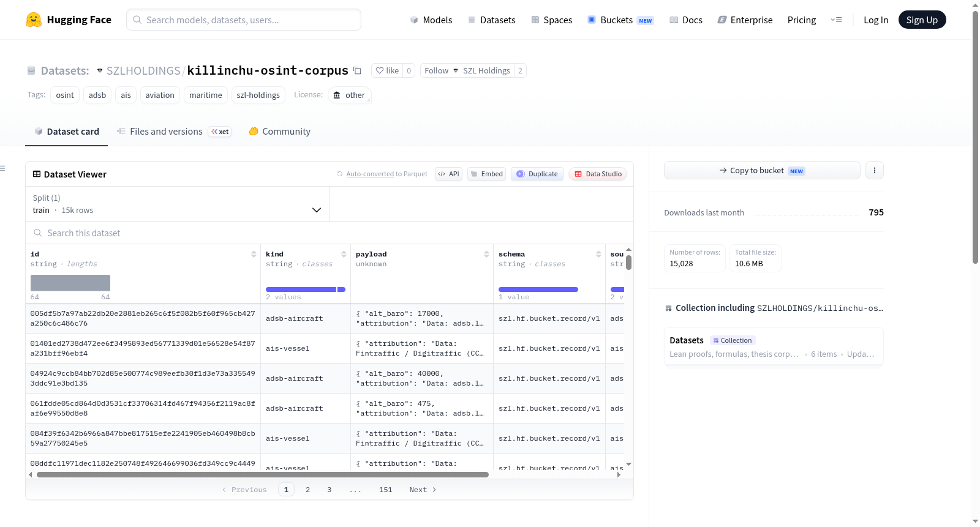This screenshot has height=527, width=980.
Task: Sort by the kind column
Action: point(344,254)
